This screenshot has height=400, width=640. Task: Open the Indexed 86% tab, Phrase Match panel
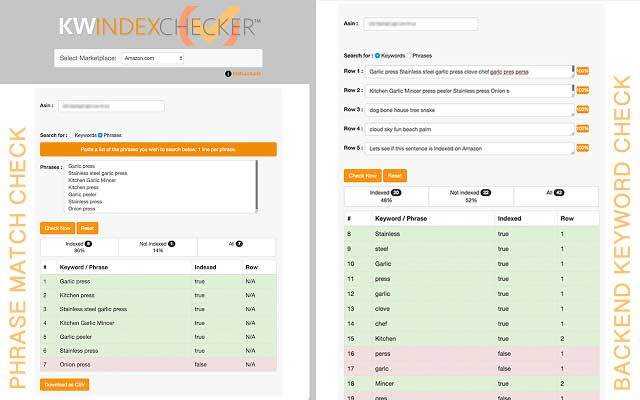[x=79, y=247]
